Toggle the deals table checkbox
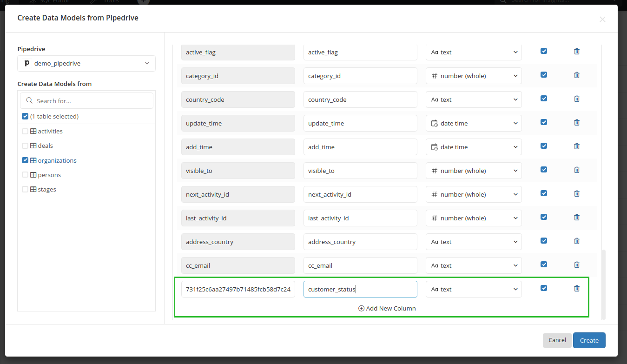The width and height of the screenshot is (627, 364). [x=25, y=146]
